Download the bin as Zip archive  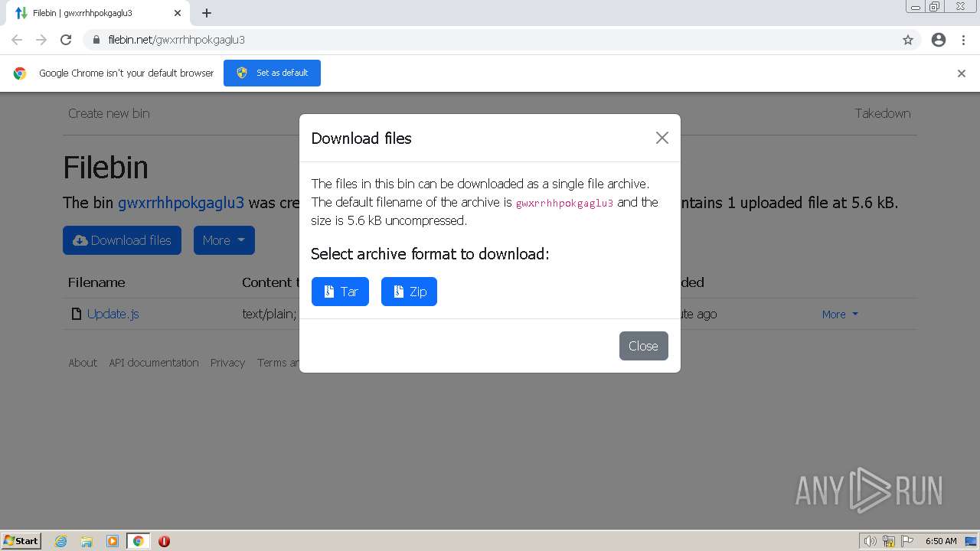(x=409, y=292)
